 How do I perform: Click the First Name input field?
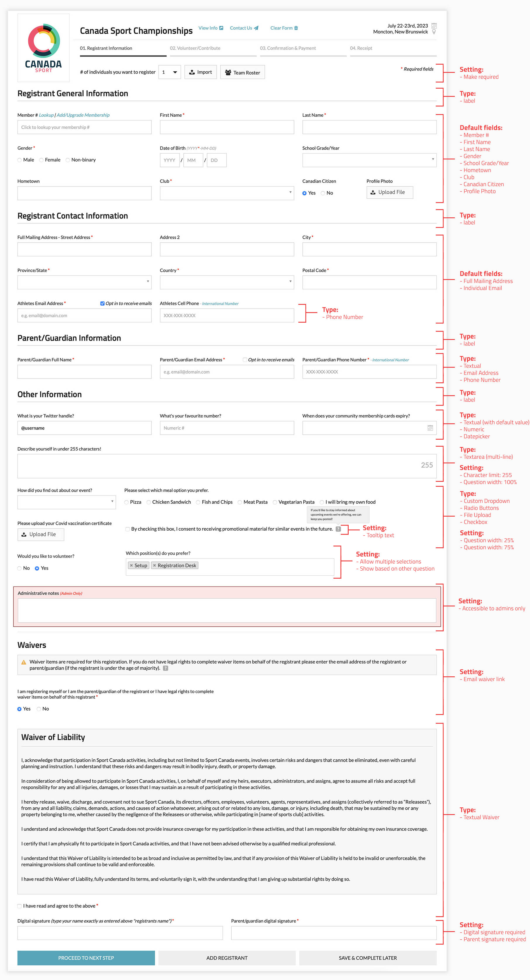[227, 128]
